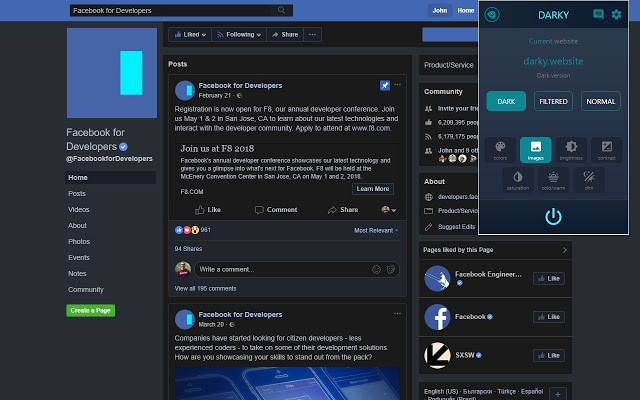
Task: Select Photos in page sidebar
Action: click(79, 241)
